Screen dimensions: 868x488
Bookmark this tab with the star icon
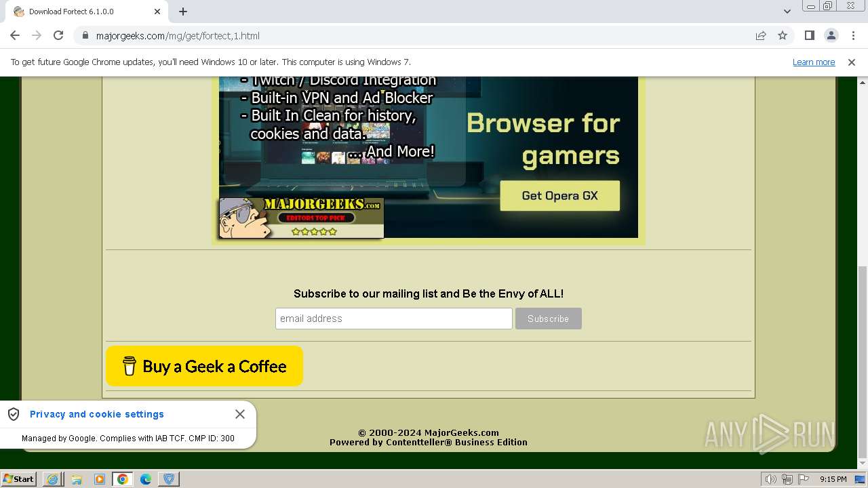783,36
